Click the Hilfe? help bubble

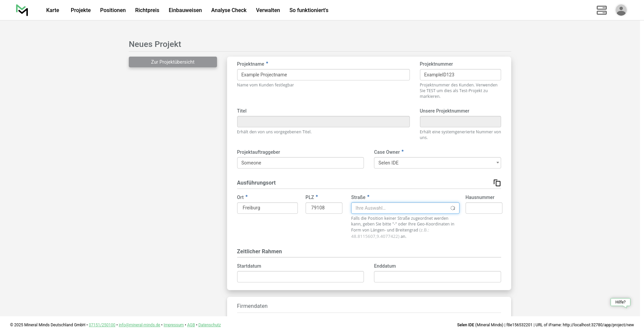(620, 302)
